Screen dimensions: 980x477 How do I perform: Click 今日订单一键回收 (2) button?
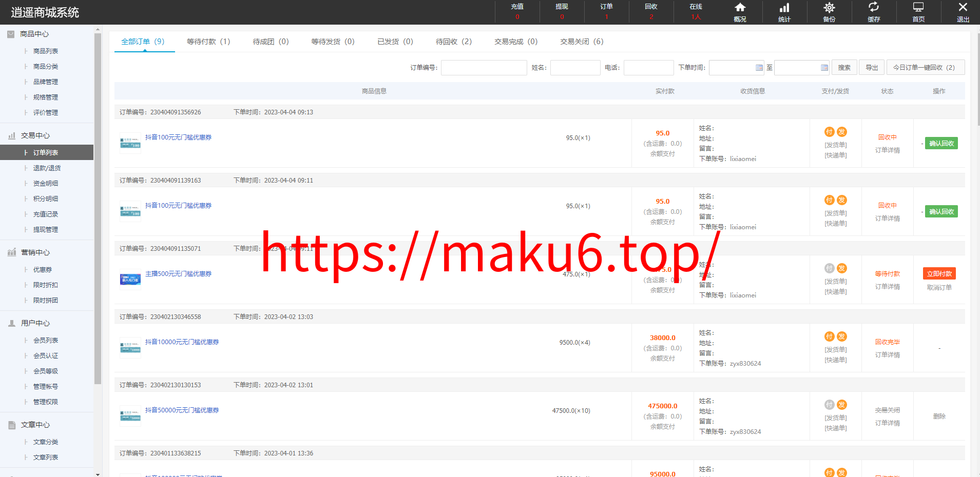925,68
